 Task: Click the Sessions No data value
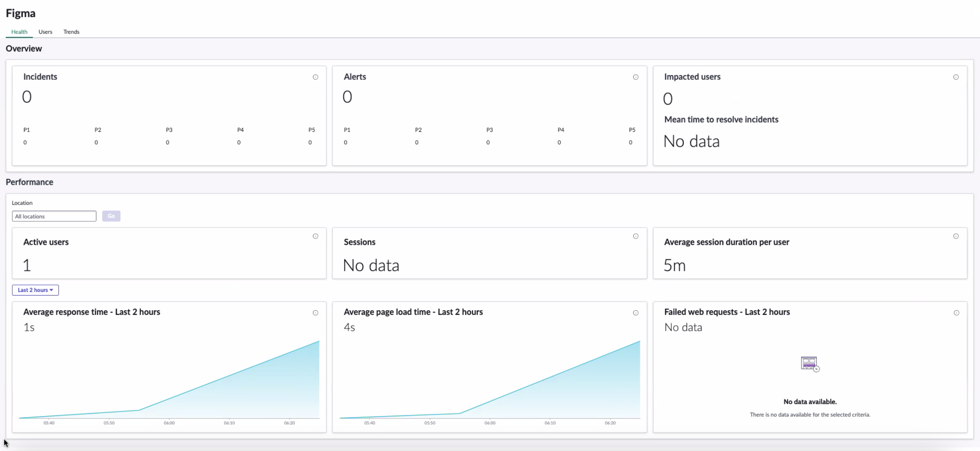click(x=371, y=265)
